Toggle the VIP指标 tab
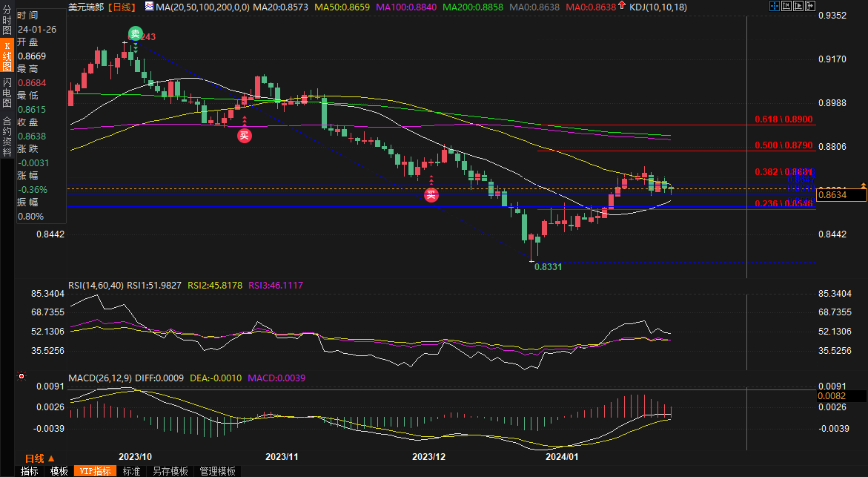 [95, 471]
